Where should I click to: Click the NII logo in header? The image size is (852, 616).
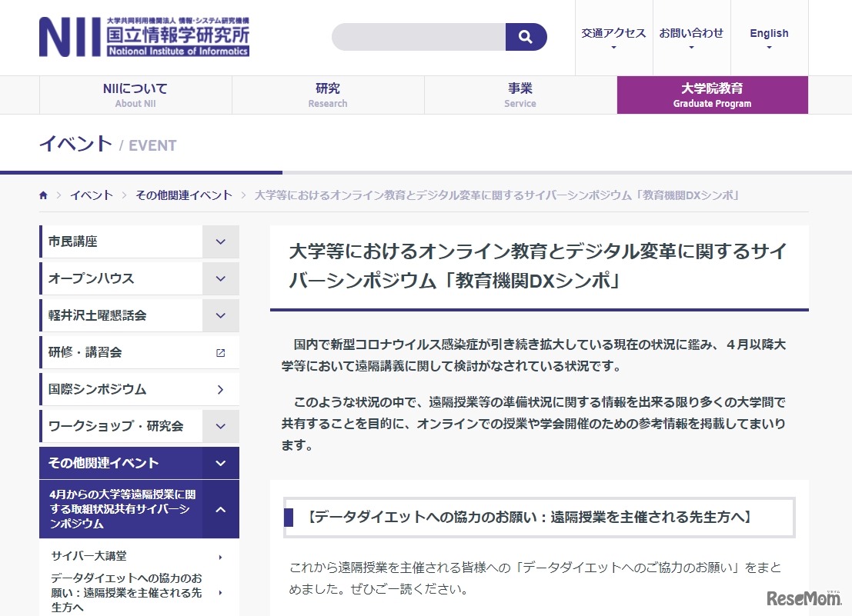coord(144,37)
